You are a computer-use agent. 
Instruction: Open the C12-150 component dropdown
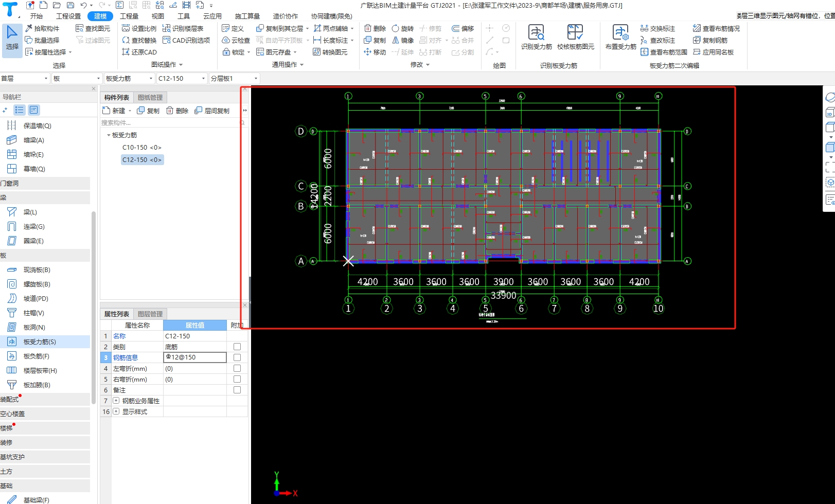(182, 78)
